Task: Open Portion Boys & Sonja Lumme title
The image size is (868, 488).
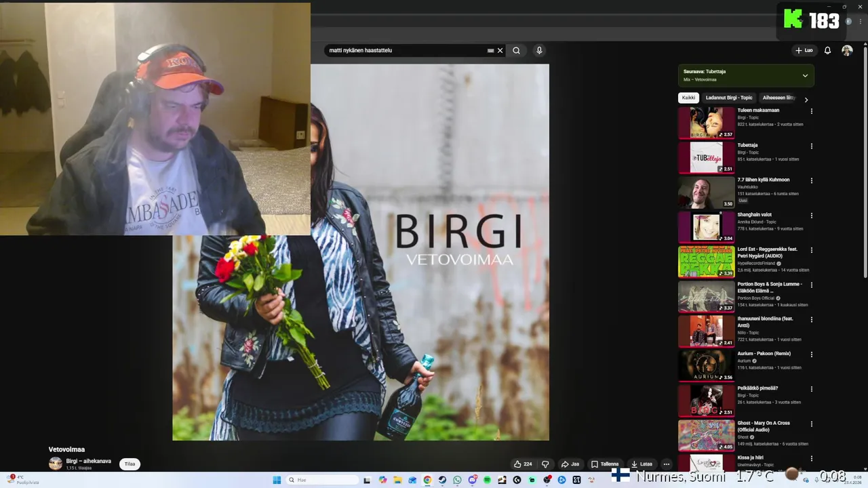Action: pyautogui.click(x=770, y=287)
